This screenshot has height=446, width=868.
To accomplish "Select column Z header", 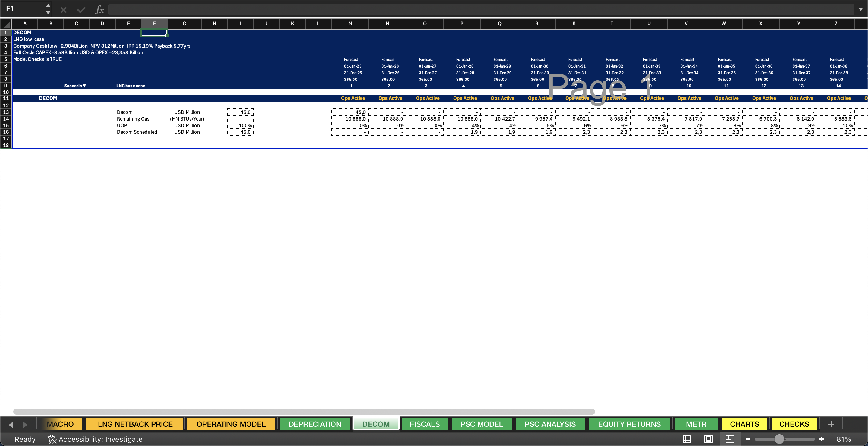I will click(x=836, y=24).
